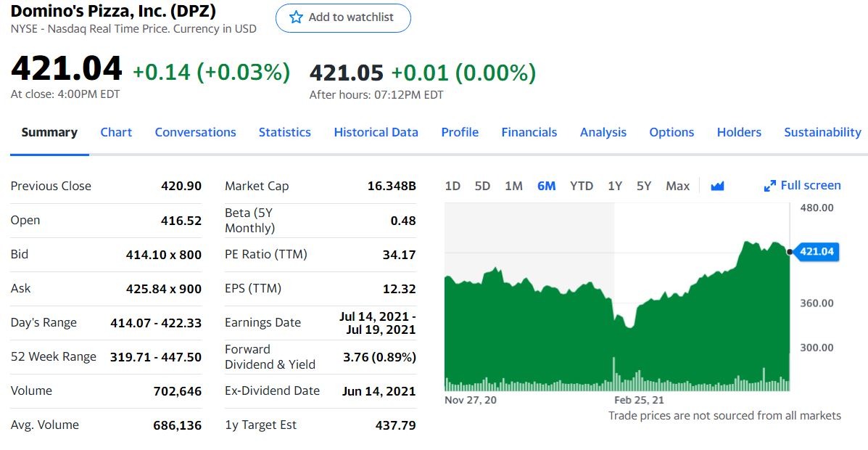Open the Historical Data tab

(x=376, y=132)
